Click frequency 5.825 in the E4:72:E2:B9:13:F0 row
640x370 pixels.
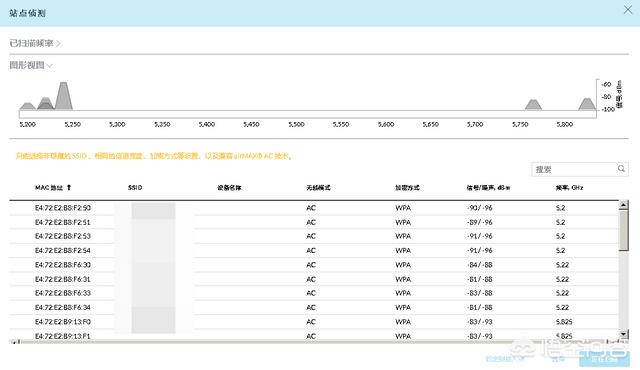click(x=564, y=322)
